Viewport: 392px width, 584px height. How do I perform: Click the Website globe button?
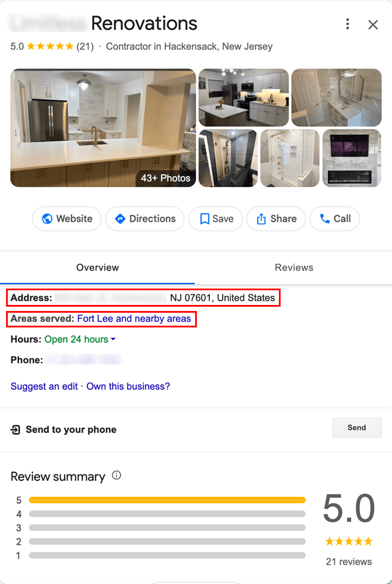(67, 219)
